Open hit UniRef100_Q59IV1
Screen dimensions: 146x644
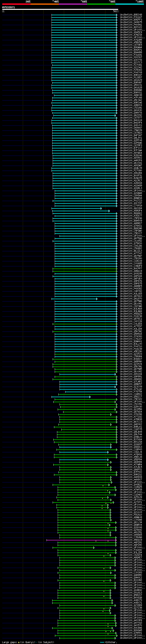coord(131,85)
